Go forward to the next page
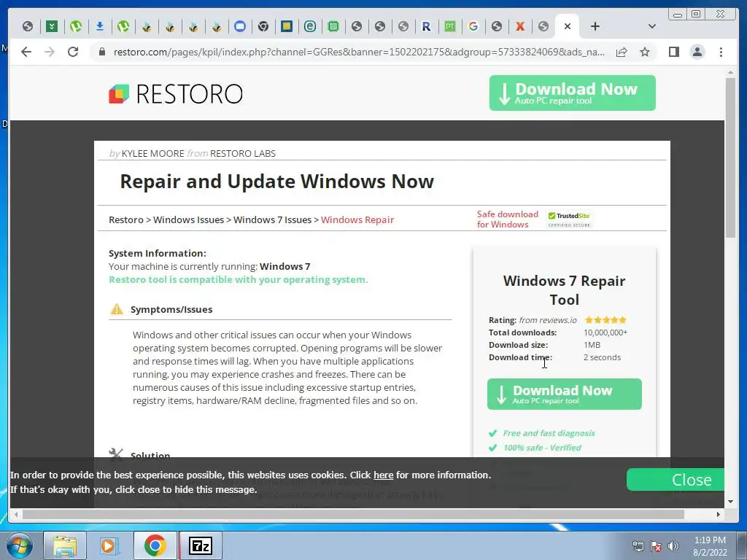This screenshot has width=747, height=560. coord(50,52)
